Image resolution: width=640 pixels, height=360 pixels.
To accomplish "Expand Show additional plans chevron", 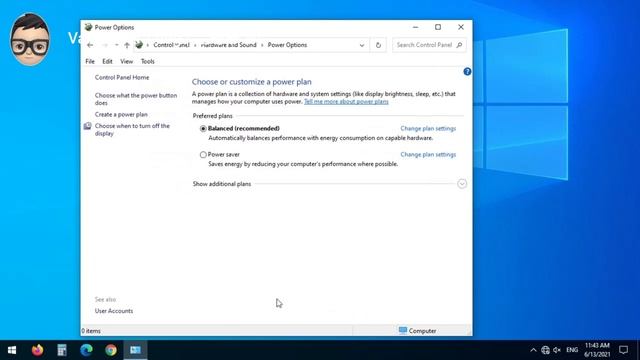I will click(x=462, y=184).
